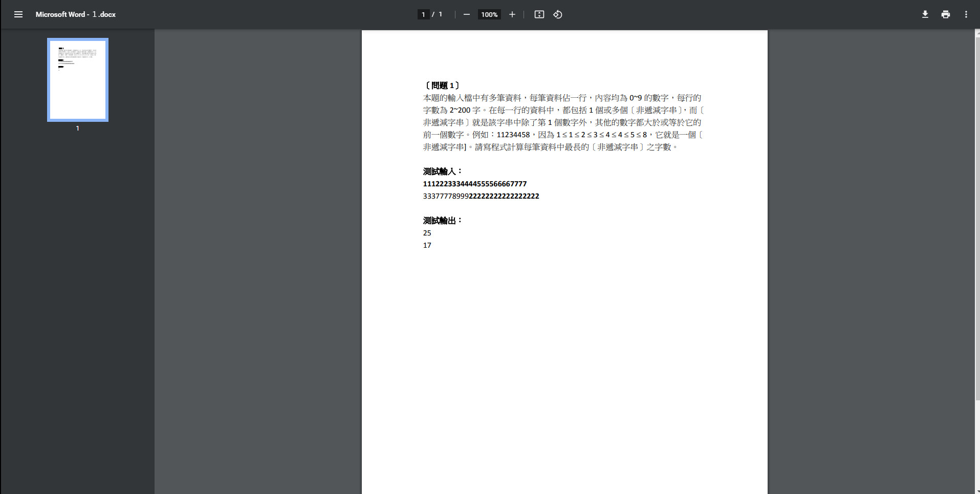This screenshot has height=494, width=980.
Task: Click the scroll up arrow at top right
Action: point(977,32)
